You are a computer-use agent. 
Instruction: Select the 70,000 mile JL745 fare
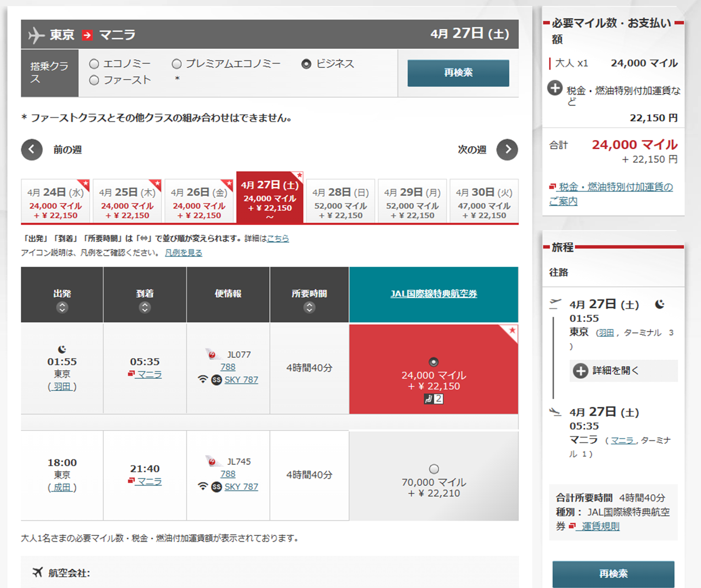(x=434, y=469)
